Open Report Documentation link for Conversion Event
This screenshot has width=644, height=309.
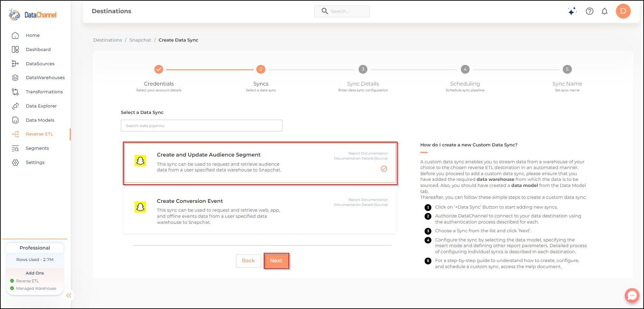(x=368, y=200)
